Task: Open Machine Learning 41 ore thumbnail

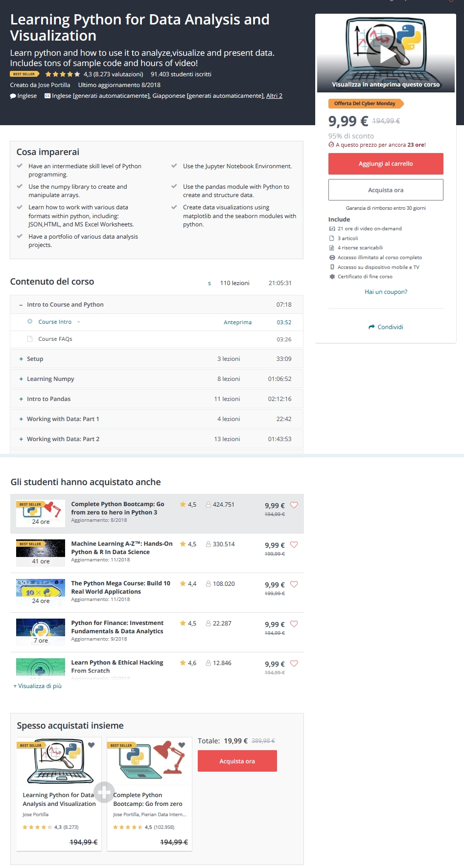Action: click(x=41, y=553)
